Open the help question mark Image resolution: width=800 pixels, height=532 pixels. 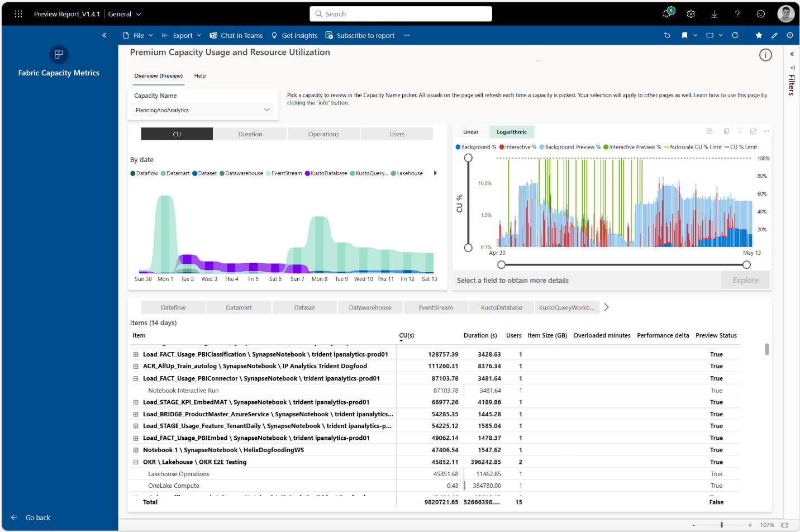coord(737,14)
